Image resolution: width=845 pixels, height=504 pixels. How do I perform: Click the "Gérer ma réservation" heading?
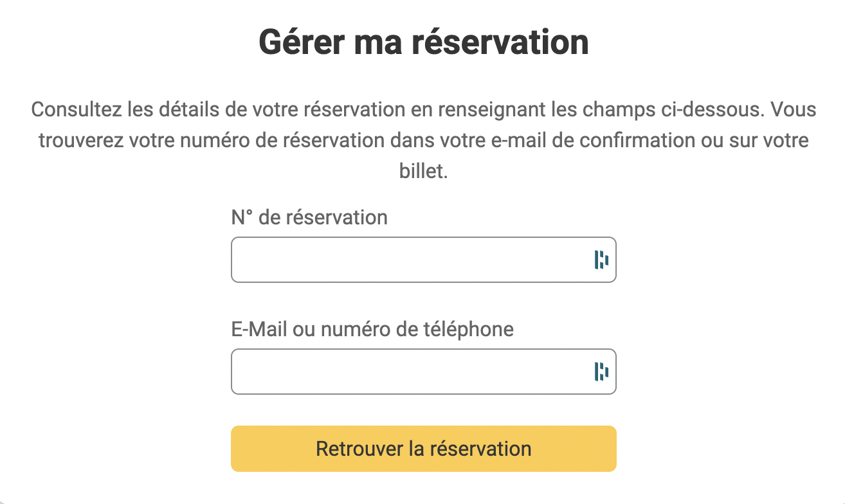(423, 42)
